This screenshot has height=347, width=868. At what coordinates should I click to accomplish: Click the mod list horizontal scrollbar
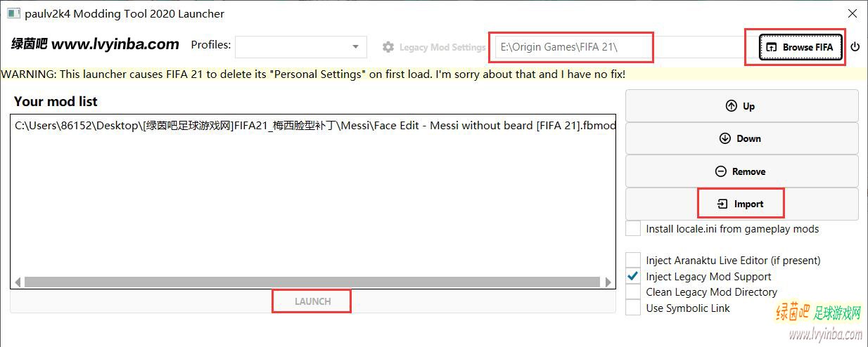[x=313, y=282]
